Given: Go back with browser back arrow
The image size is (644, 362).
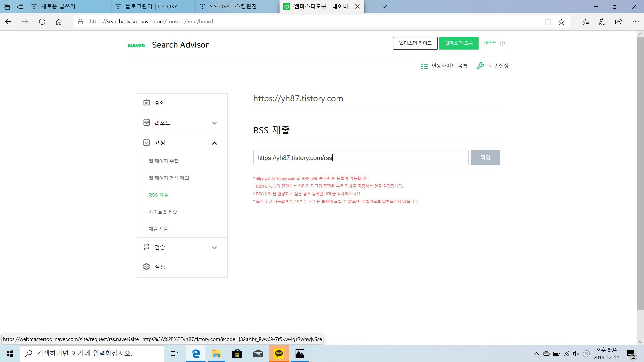Looking at the screenshot, I should [8, 22].
